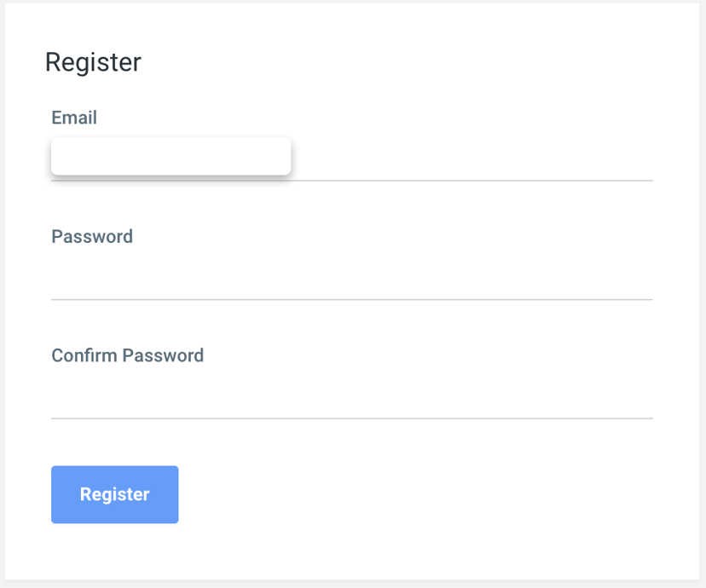Click the form card near the heading
The height and width of the screenshot is (588, 706).
pyautogui.click(x=341, y=62)
